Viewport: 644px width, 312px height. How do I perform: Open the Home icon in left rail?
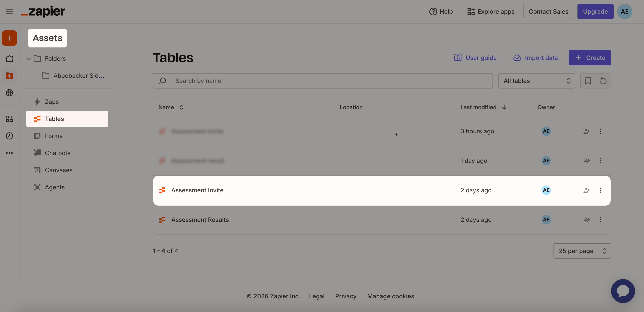pyautogui.click(x=9, y=59)
